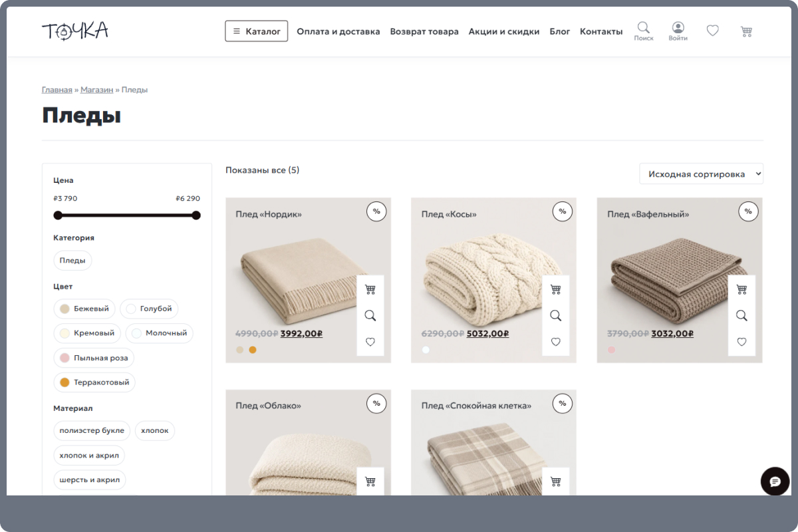This screenshot has height=532, width=798.
Task: Click the Точка store logo
Action: (75, 31)
